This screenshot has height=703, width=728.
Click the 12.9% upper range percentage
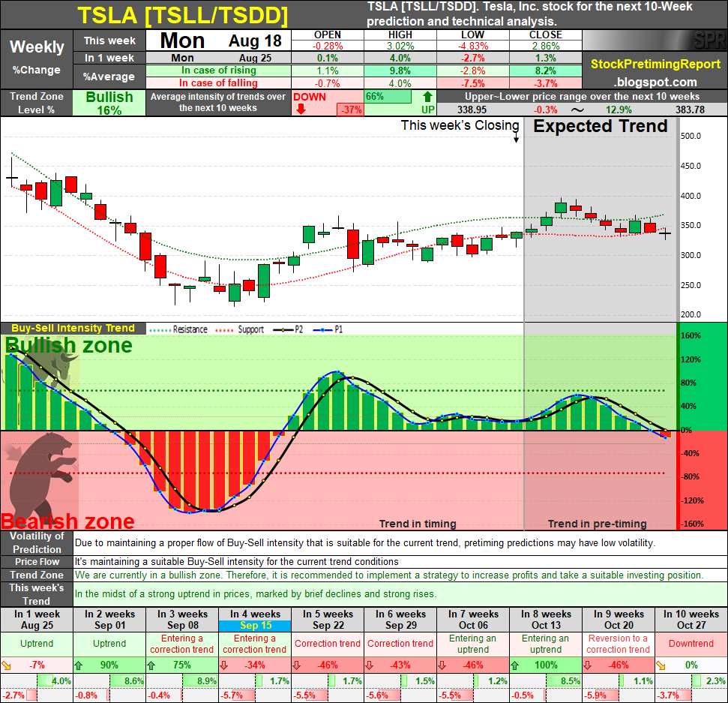point(619,110)
